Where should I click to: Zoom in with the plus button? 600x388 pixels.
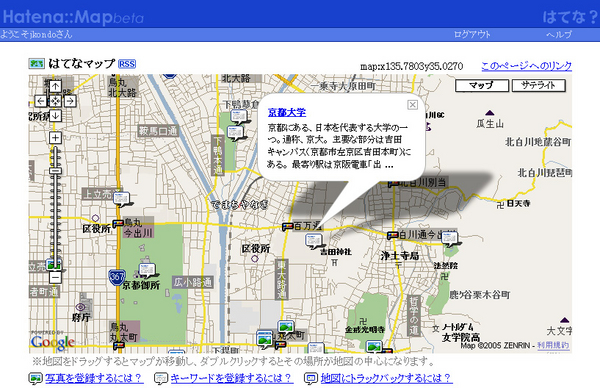click(x=55, y=138)
